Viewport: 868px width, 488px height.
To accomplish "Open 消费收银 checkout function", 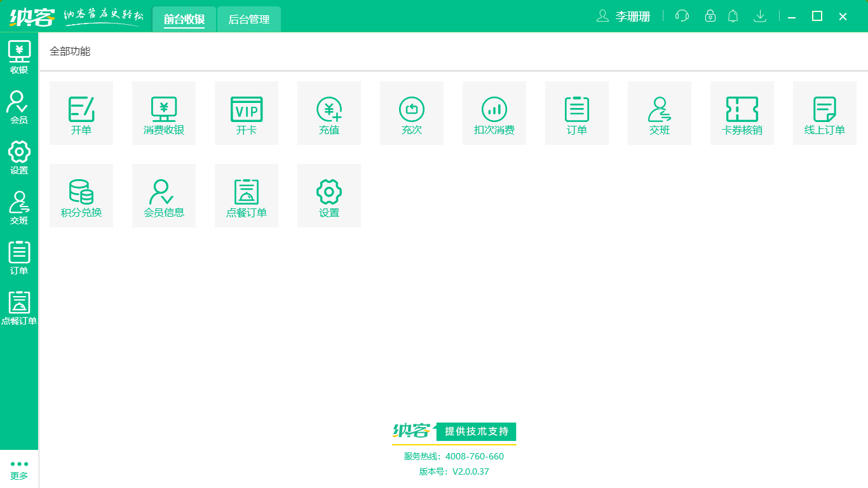I will (x=164, y=112).
